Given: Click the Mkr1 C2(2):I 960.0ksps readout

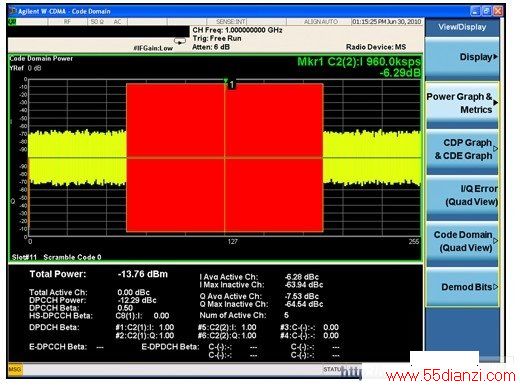Looking at the screenshot, I should click(x=358, y=61).
